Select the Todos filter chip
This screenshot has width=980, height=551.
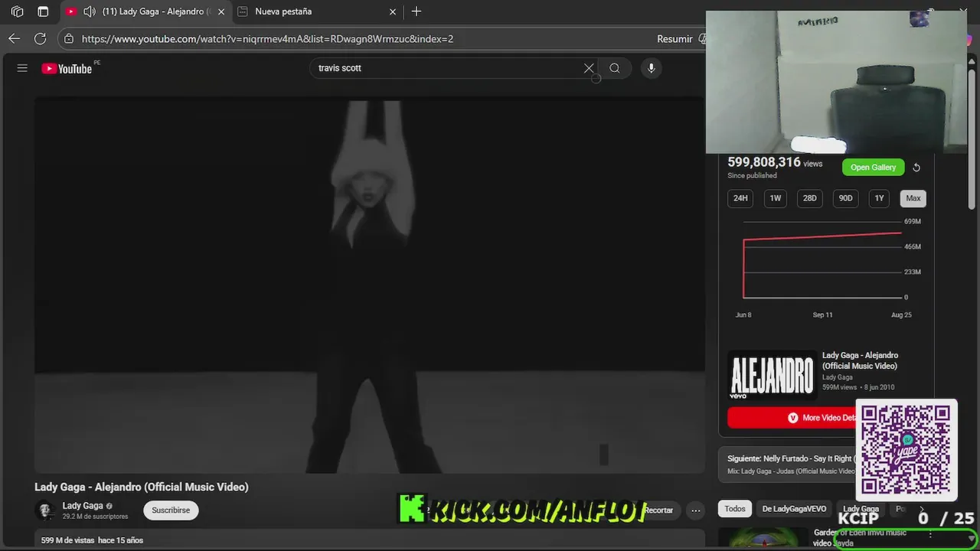click(x=735, y=509)
